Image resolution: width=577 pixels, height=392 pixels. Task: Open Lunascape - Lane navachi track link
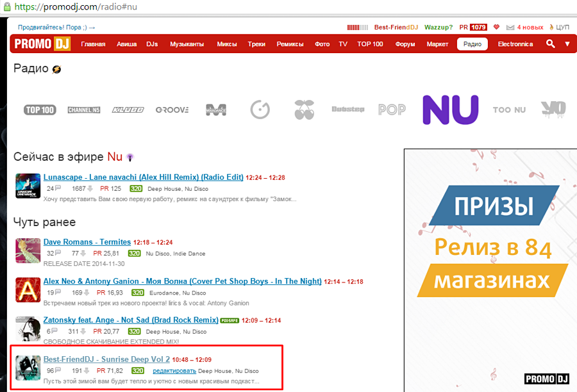tap(144, 177)
